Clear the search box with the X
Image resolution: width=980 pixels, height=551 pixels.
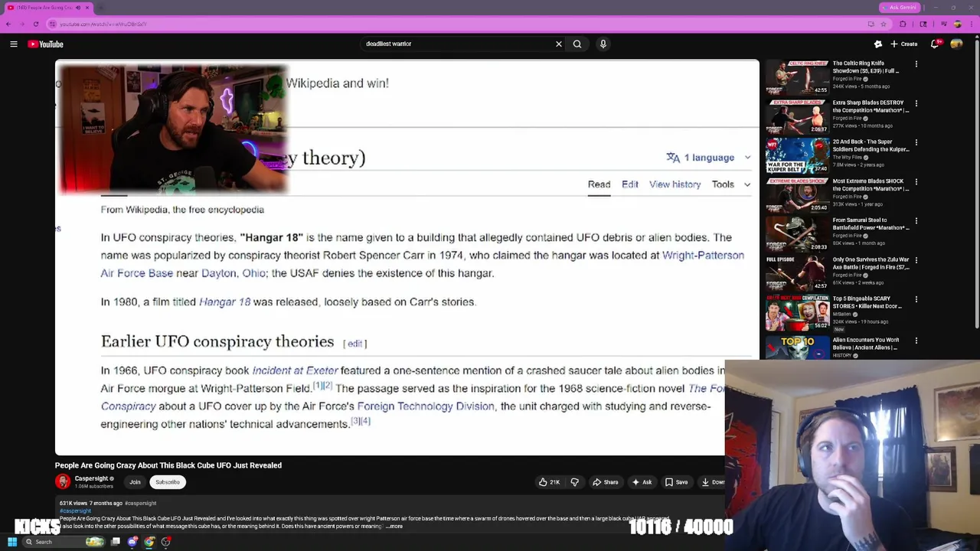coord(559,44)
